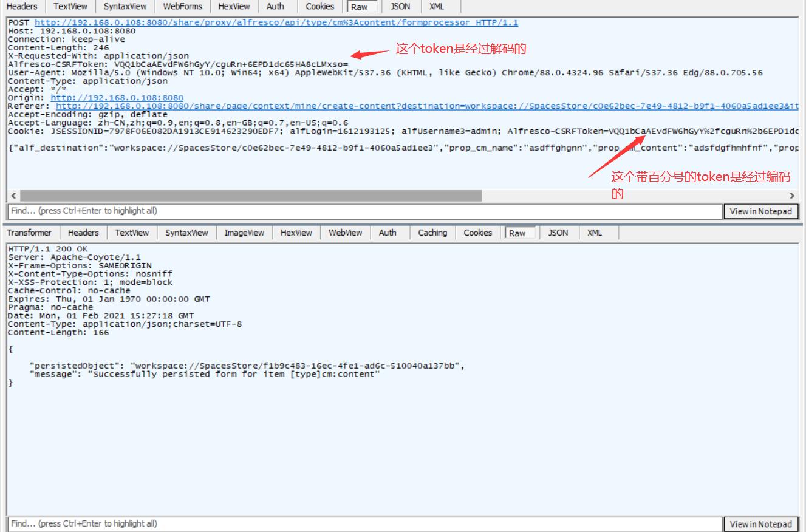This screenshot has width=806, height=532.
Task: Switch to response XML tab
Action: point(595,233)
